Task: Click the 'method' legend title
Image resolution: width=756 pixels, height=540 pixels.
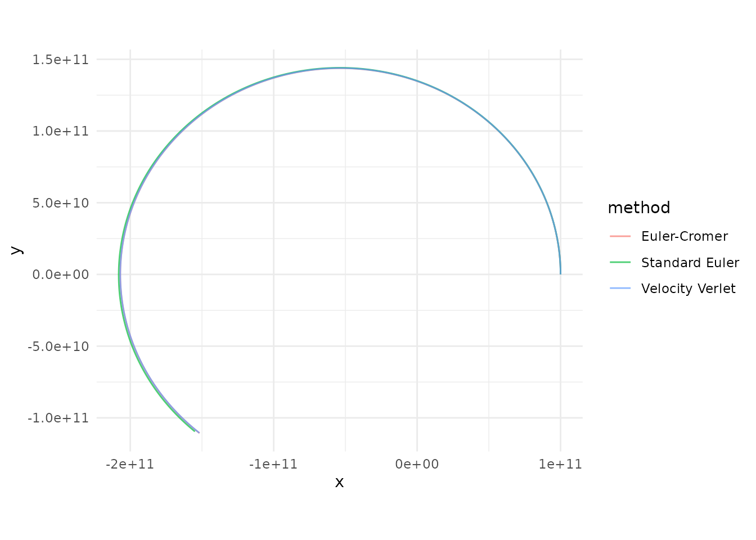Action: point(638,208)
